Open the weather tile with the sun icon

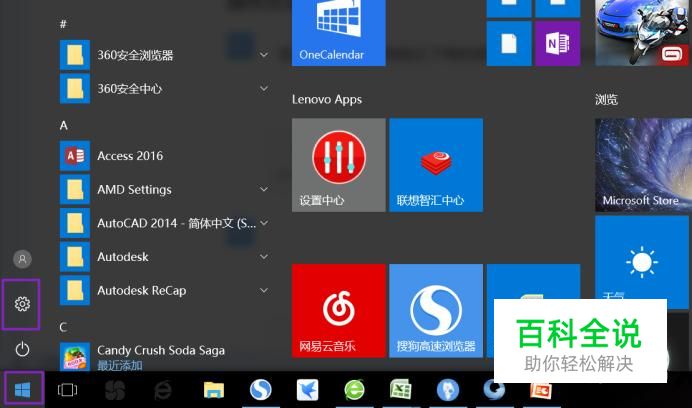(642, 262)
